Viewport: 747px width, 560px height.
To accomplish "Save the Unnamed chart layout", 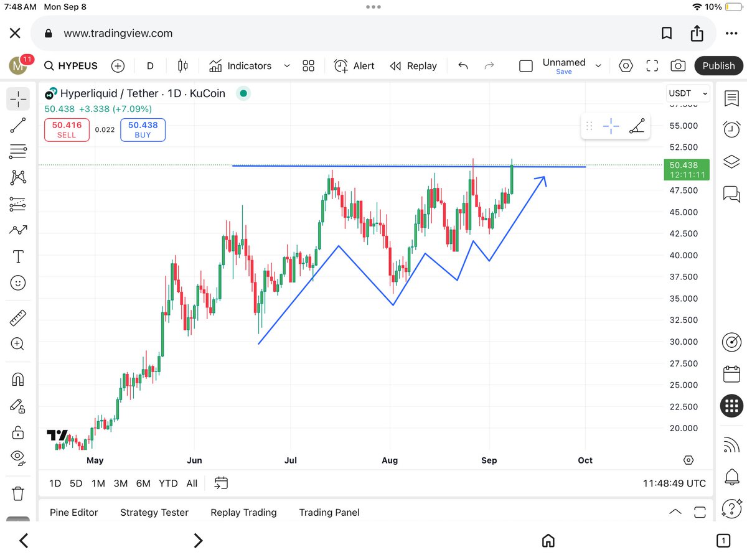I will click(564, 72).
